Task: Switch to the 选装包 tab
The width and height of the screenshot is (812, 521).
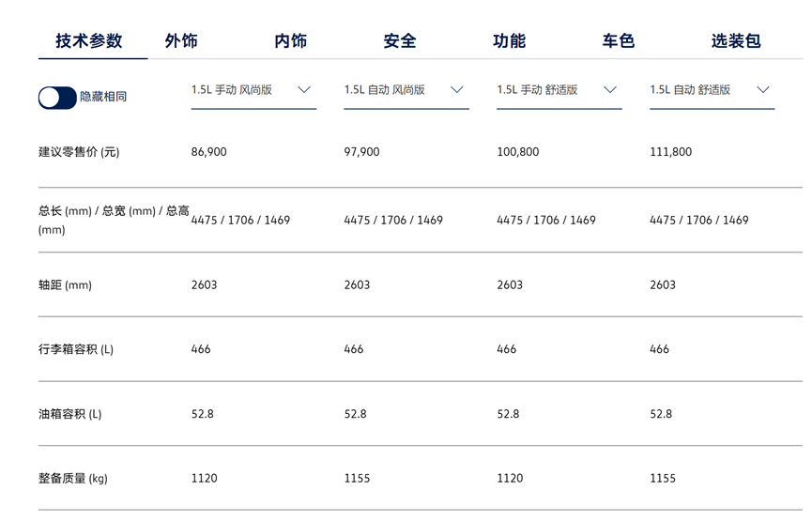Action: 736,41
